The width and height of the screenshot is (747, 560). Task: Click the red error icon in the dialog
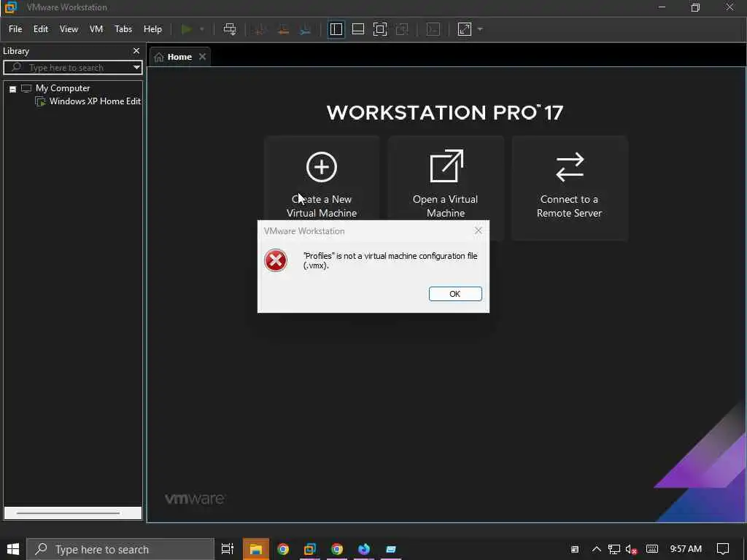coord(275,260)
